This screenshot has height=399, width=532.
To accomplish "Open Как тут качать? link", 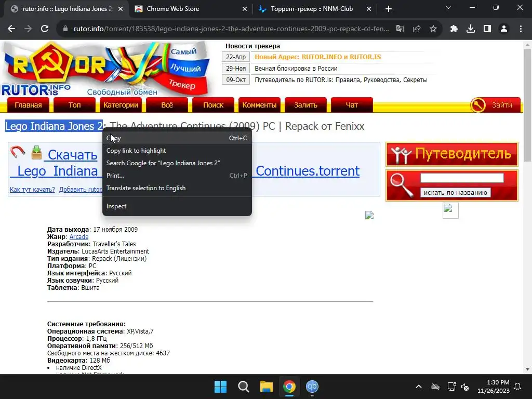I will tap(32, 189).
